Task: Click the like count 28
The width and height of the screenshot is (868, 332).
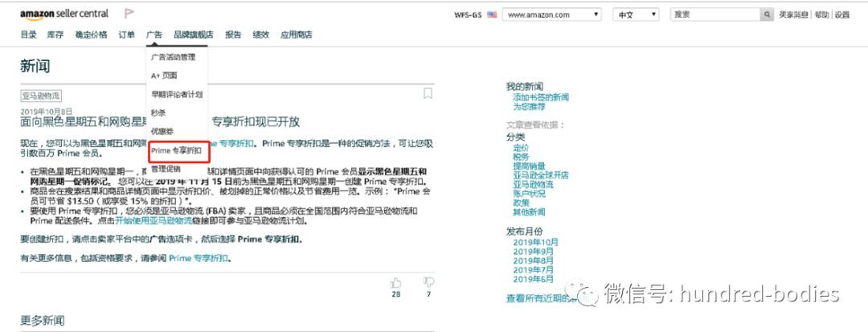Action: (395, 294)
